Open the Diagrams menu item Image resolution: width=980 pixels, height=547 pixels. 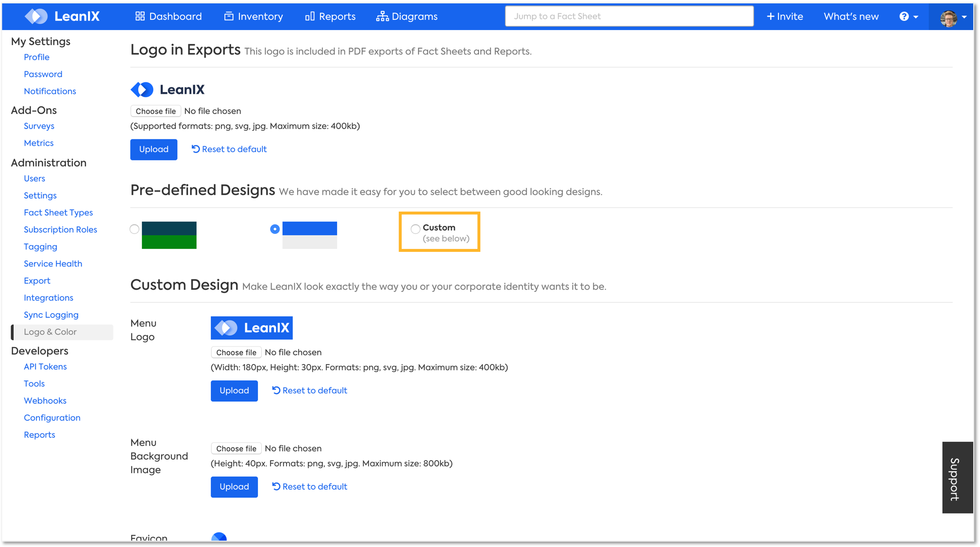point(407,17)
